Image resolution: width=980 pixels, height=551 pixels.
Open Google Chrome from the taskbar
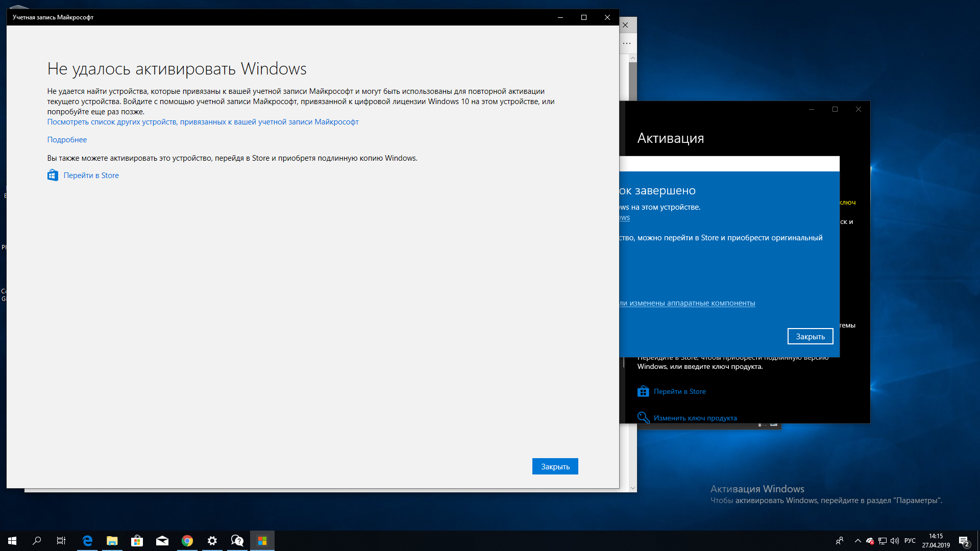coord(187,541)
